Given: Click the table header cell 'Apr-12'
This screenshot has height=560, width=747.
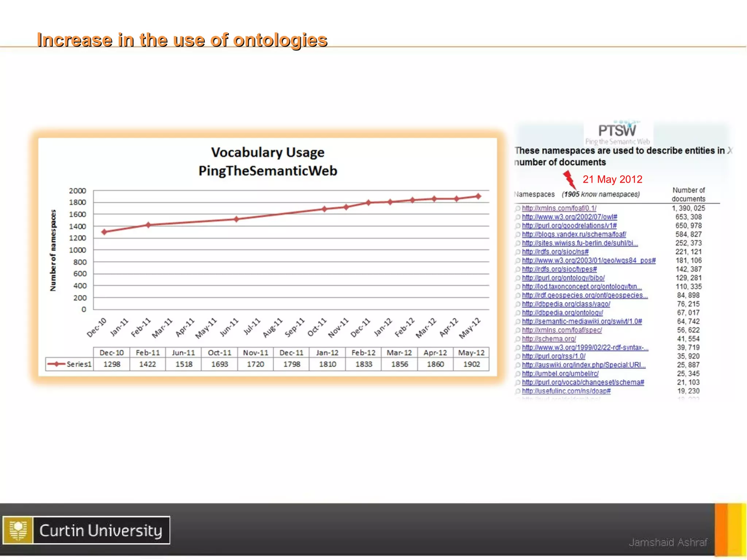Looking at the screenshot, I should point(435,353).
